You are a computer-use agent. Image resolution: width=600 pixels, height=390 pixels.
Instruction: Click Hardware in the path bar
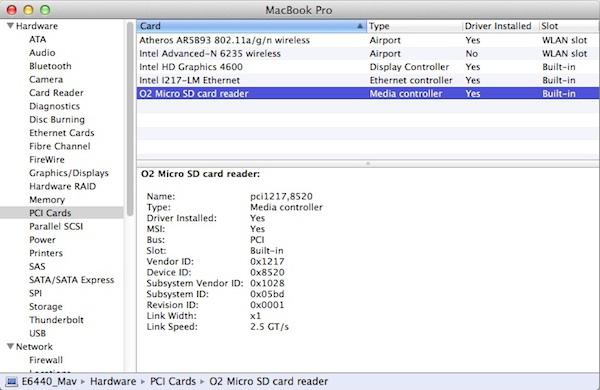tap(113, 381)
